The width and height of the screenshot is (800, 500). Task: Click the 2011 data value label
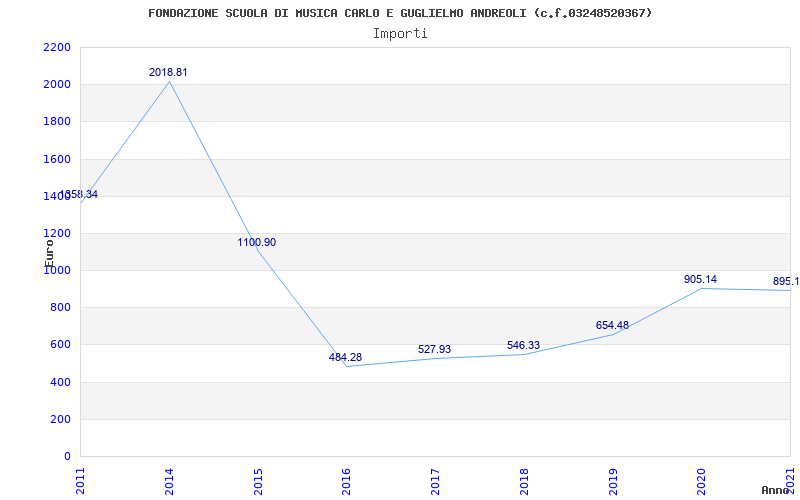coord(79,194)
